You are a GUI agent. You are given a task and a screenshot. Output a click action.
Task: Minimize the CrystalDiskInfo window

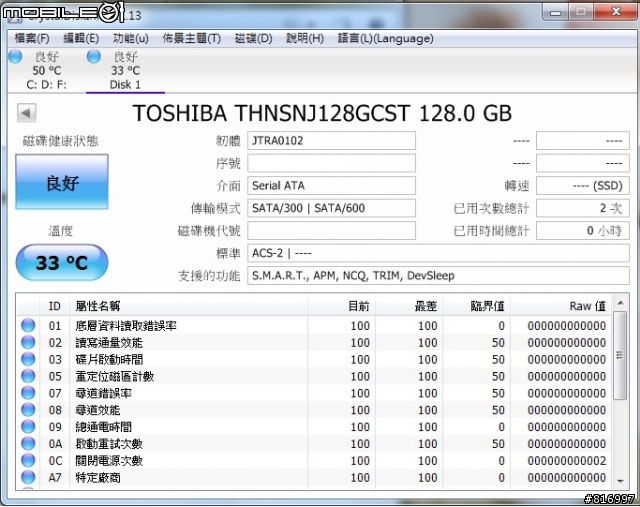(x=555, y=12)
